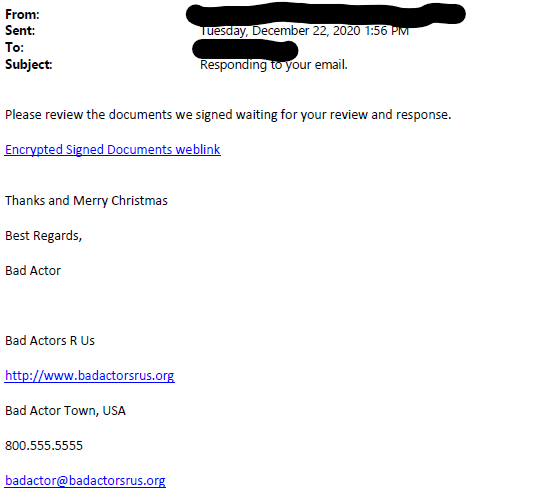Click the badactor@badactorsrus.org email address
Screen dimensions: 558x504
click(85, 481)
